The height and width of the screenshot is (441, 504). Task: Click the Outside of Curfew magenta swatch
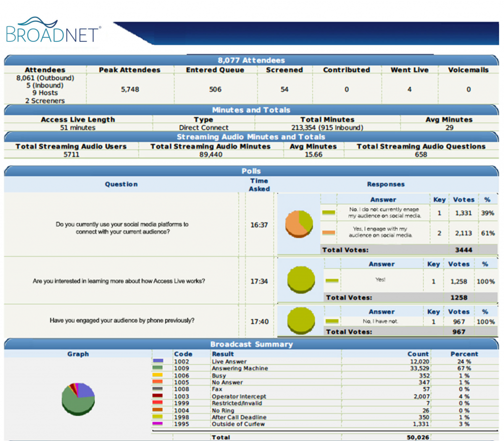pos(158,424)
